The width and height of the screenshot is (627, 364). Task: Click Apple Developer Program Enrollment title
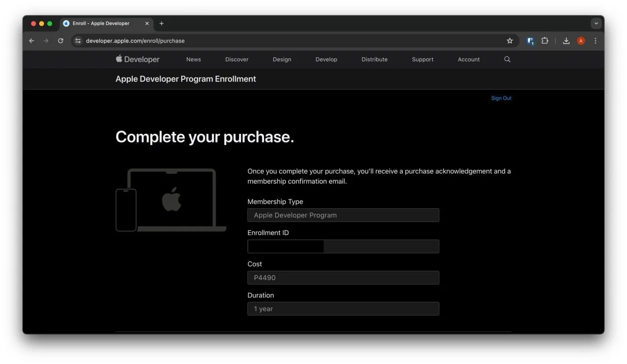[186, 79]
